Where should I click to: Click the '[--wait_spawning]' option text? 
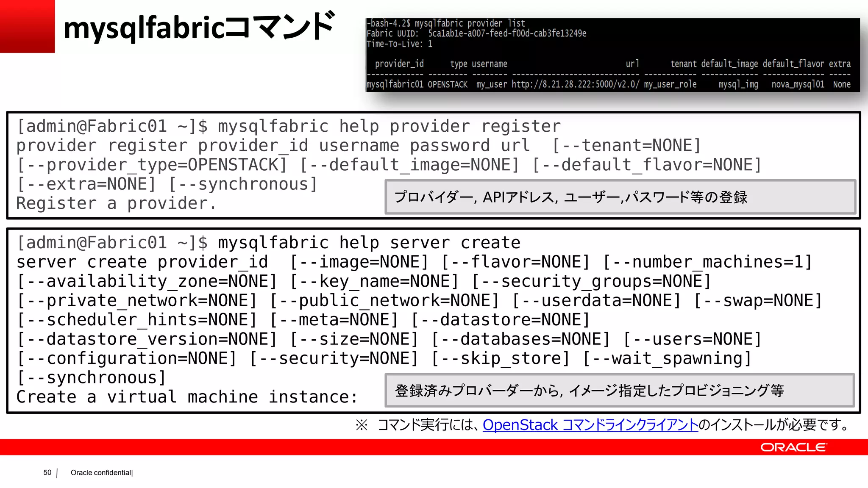667,358
